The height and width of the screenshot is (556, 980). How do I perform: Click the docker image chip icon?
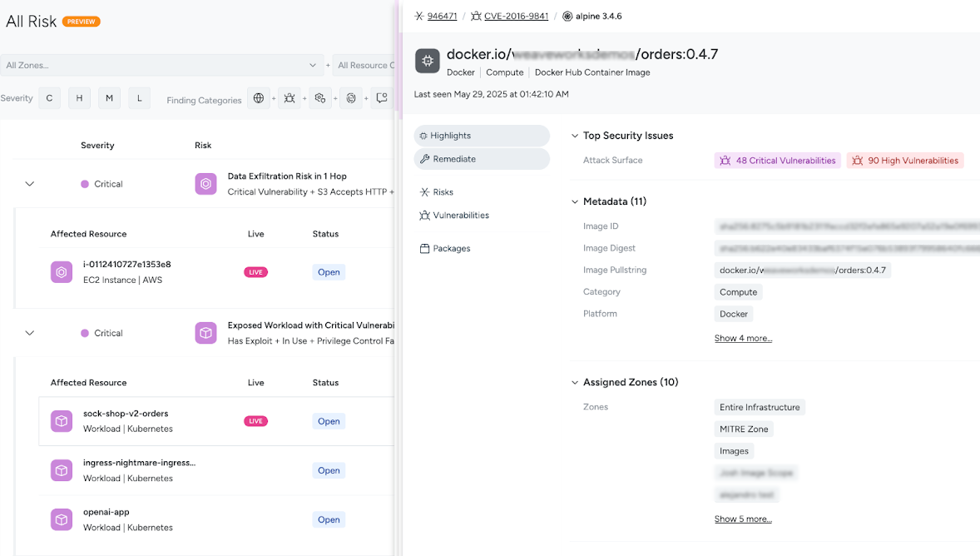[428, 62]
